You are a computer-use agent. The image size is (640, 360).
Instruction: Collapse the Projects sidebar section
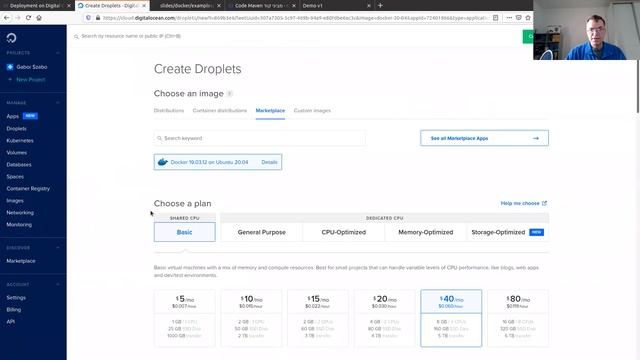(x=58, y=53)
